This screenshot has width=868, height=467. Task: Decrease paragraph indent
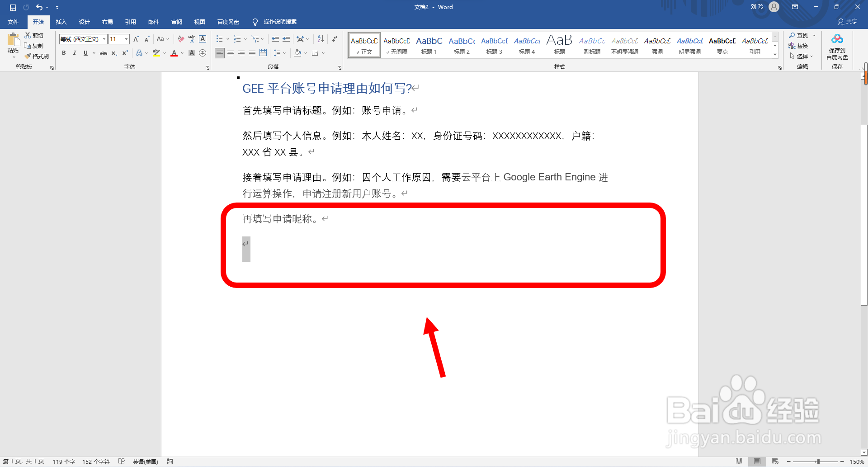point(275,39)
